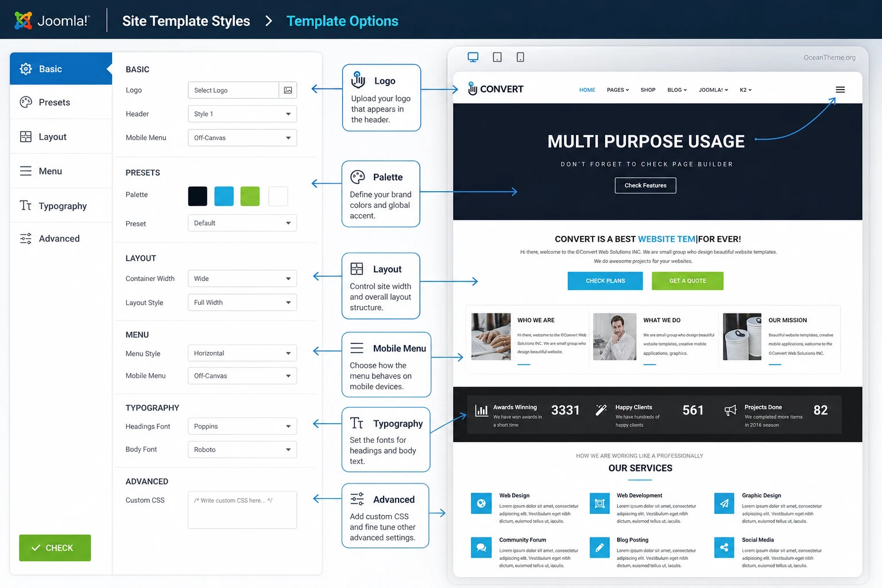Image resolution: width=882 pixels, height=588 pixels.
Task: Pick the black palette swatch
Action: (198, 196)
